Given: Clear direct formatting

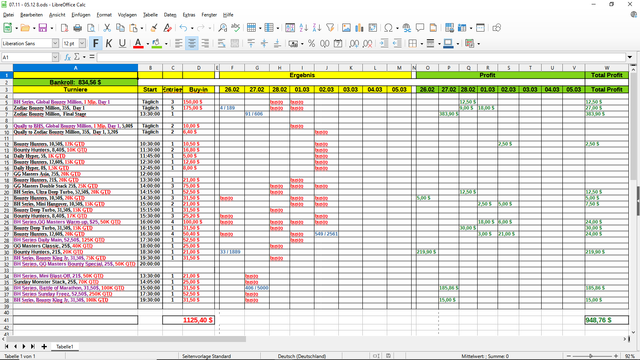Looking at the screenshot, I should (x=167, y=28).
